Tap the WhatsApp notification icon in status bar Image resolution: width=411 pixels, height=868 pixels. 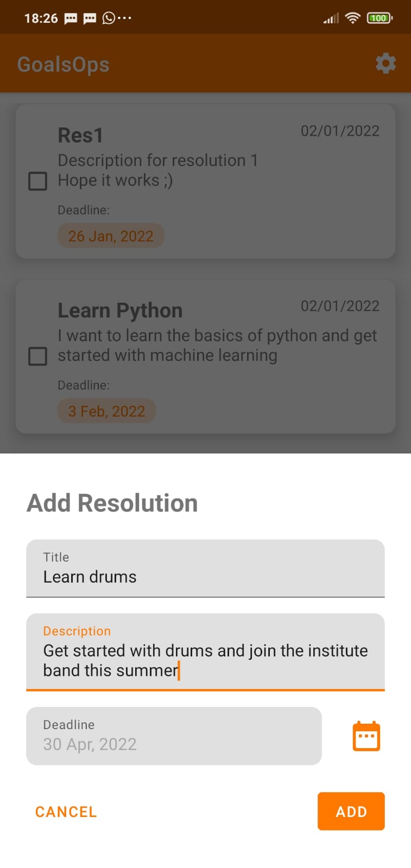pyautogui.click(x=109, y=18)
